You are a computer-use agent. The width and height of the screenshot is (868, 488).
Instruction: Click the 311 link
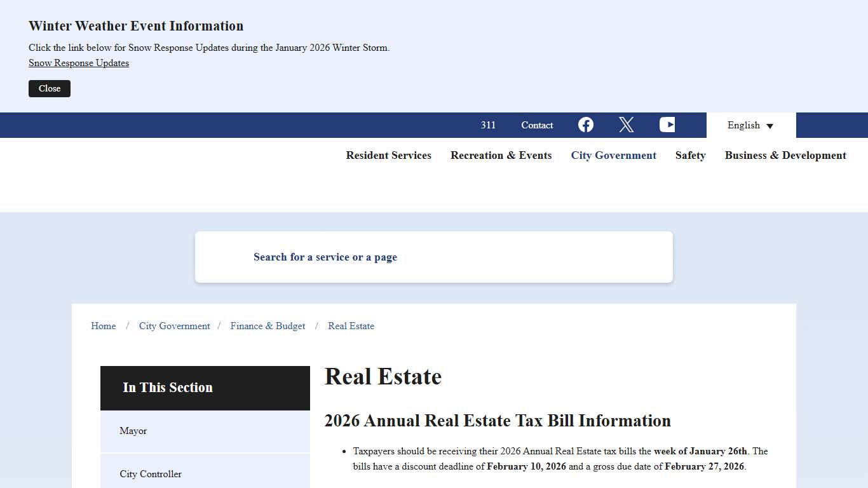tap(488, 125)
